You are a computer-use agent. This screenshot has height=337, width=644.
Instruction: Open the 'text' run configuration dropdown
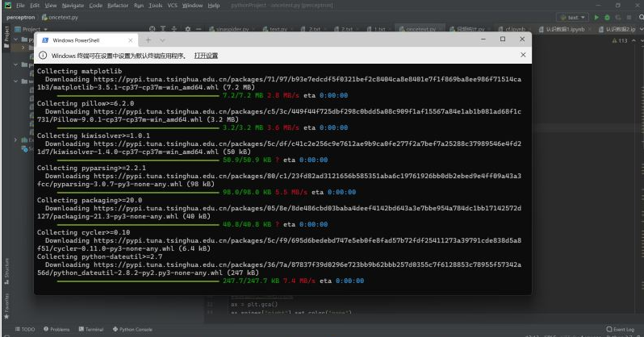572,17
